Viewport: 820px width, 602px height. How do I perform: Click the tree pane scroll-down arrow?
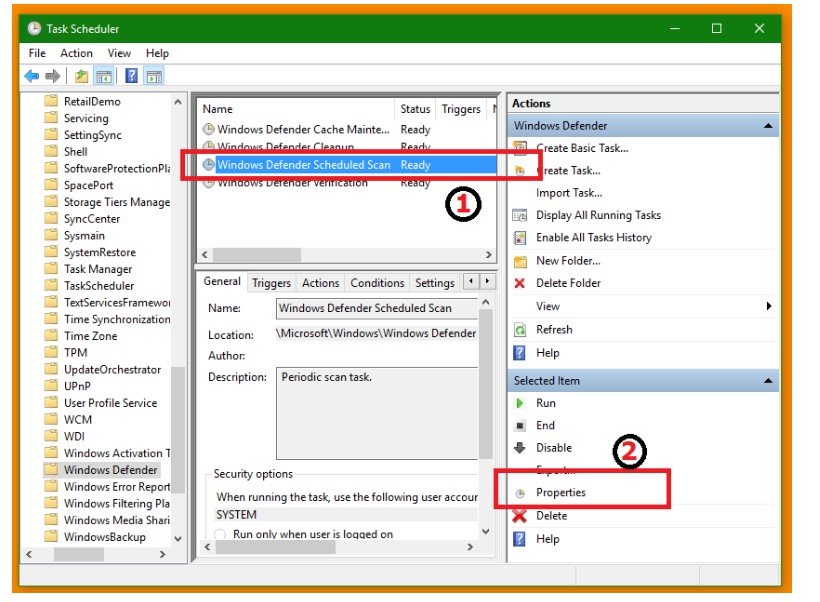click(x=178, y=538)
